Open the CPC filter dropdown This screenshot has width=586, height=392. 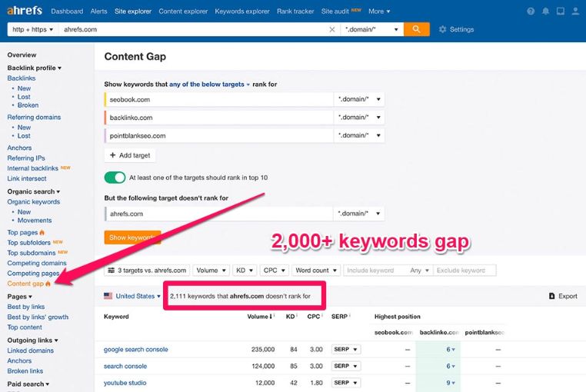point(275,271)
